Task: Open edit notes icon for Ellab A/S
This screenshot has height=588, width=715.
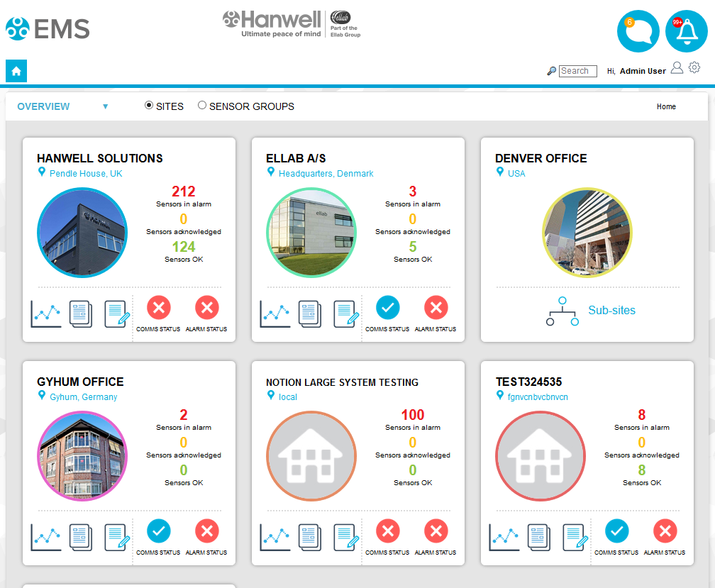Action: click(x=346, y=314)
